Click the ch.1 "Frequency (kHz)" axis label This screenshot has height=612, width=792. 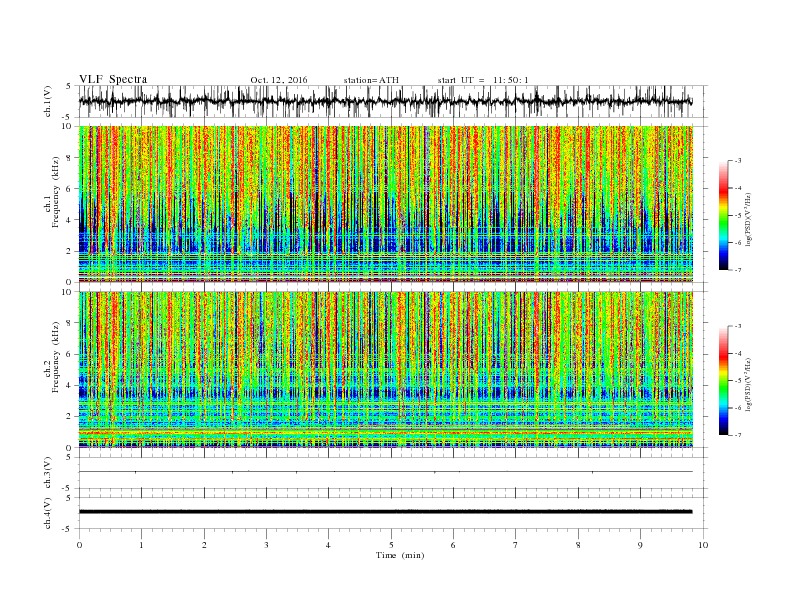click(x=56, y=192)
